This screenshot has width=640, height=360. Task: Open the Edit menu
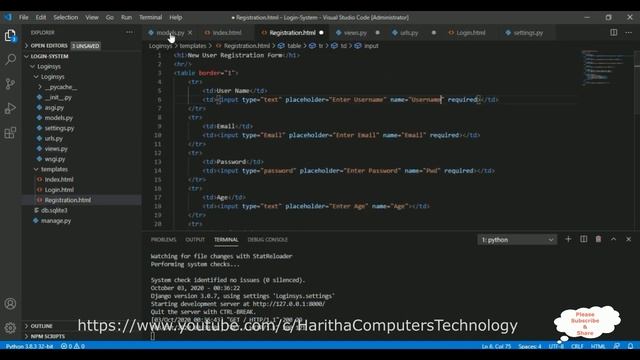pyautogui.click(x=41, y=17)
